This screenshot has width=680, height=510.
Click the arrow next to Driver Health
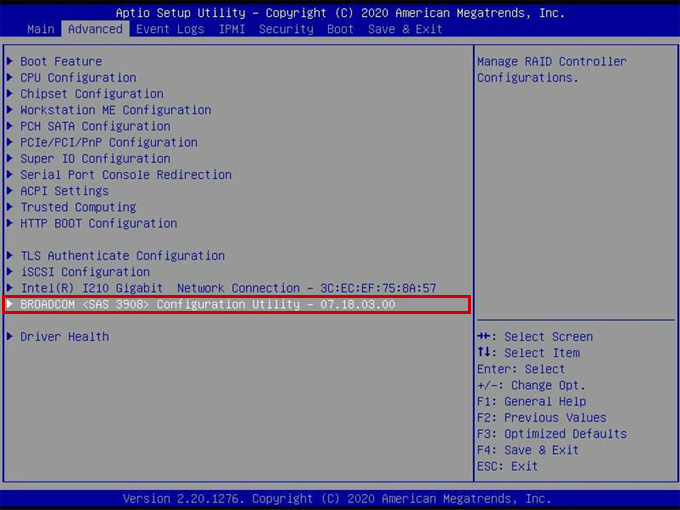click(10, 337)
